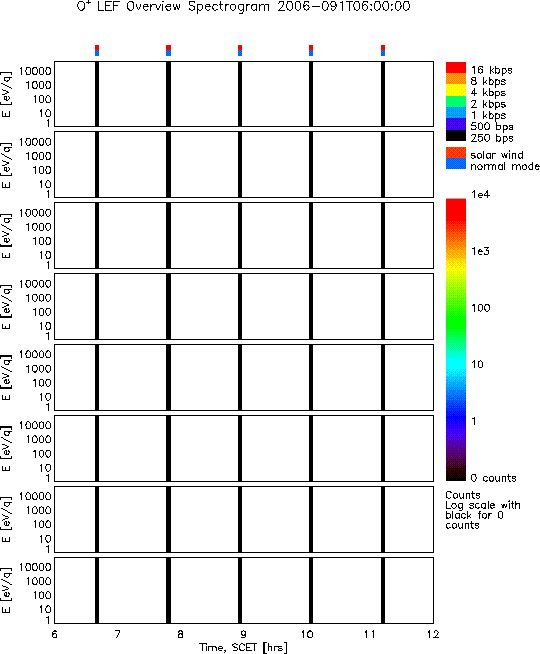Viewport: 540px width, 654px height.
Task: Click the 4 kbps yellow legend swatch
Action: click(456, 90)
